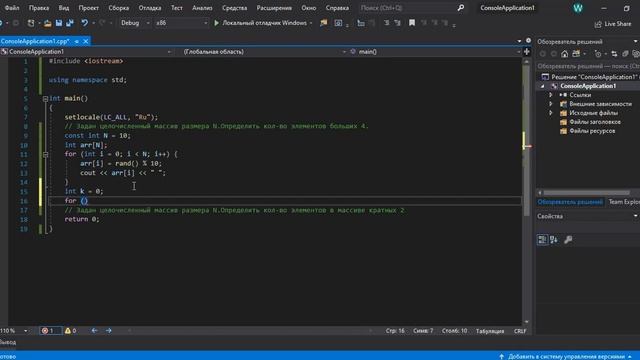Navigate to the previous issue with the left arrow
The width and height of the screenshot is (640, 360).
pos(94,331)
